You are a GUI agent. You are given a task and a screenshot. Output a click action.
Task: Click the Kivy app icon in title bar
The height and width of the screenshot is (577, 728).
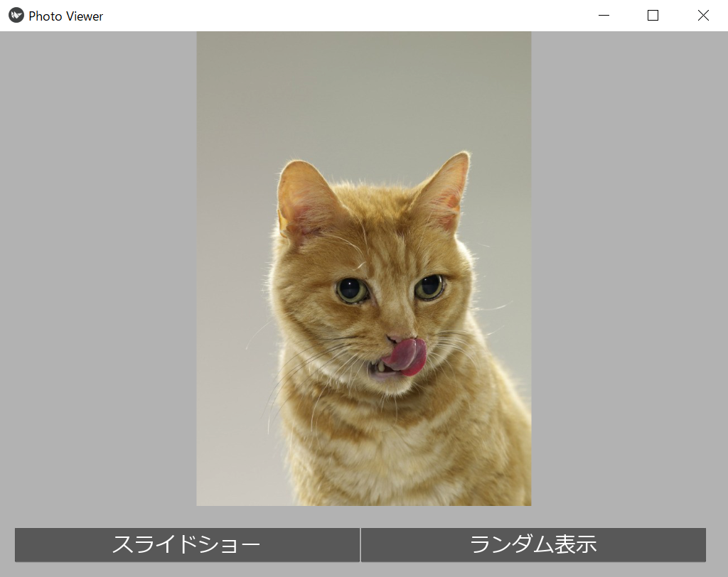(16, 15)
